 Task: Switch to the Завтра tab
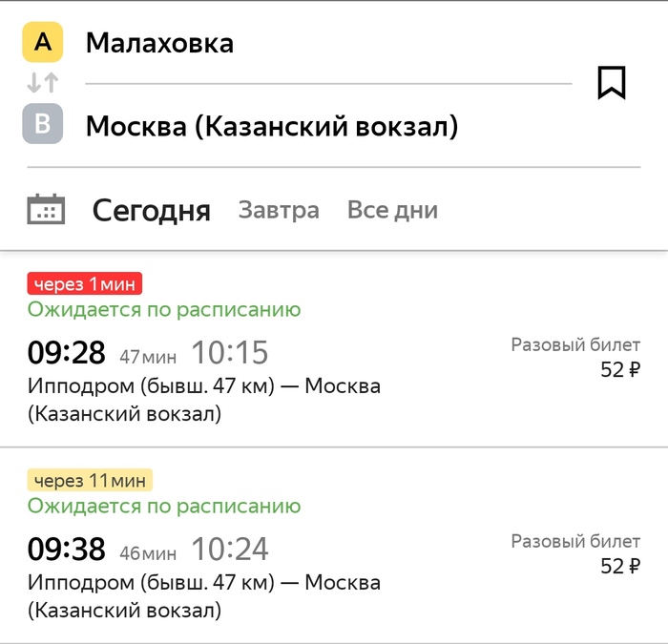[279, 210]
